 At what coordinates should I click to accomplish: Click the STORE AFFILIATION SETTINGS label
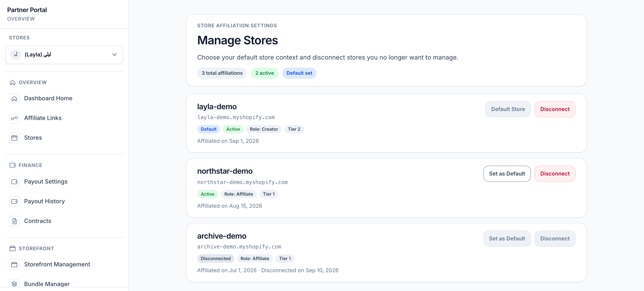tap(237, 26)
